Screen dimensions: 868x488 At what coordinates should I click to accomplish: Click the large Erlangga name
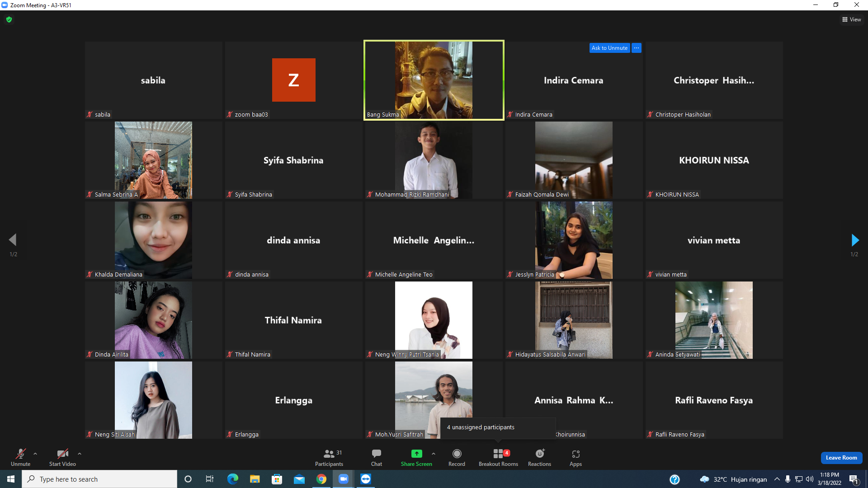293,401
